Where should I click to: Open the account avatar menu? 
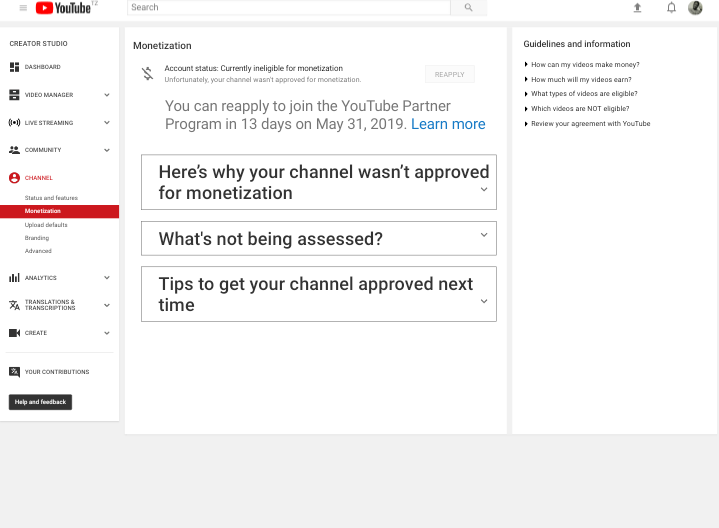695,8
